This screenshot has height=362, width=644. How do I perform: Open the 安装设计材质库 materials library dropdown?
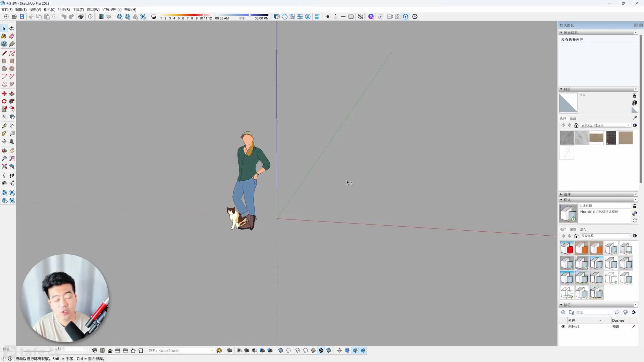click(x=605, y=125)
